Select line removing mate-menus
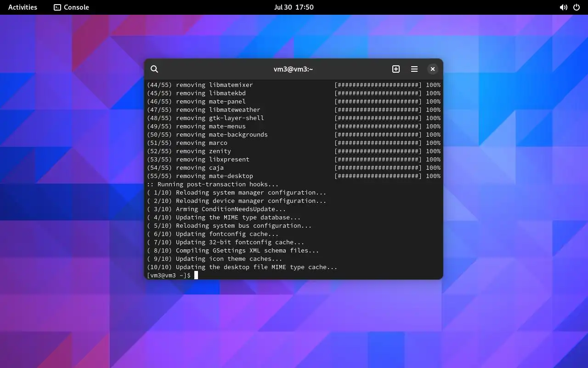 (294, 126)
